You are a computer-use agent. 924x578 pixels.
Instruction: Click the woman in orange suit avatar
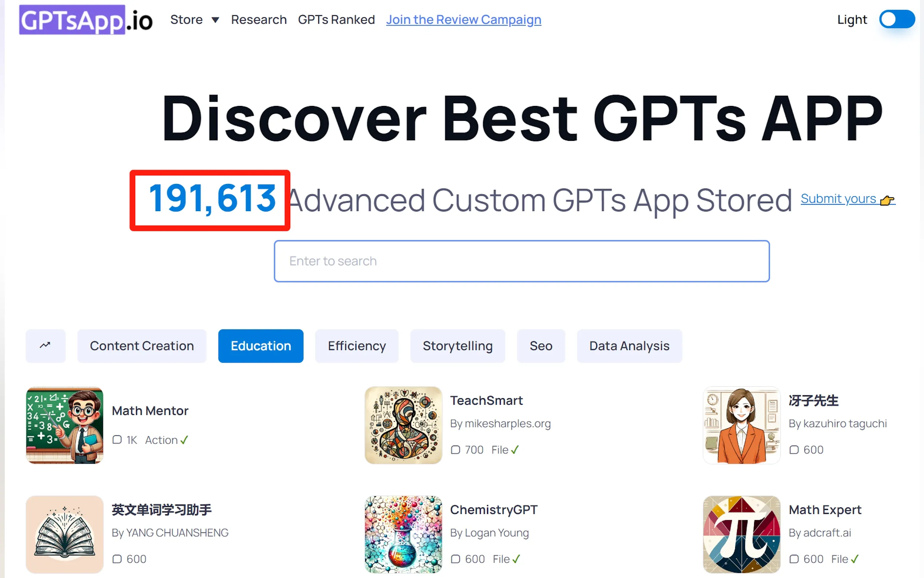742,425
